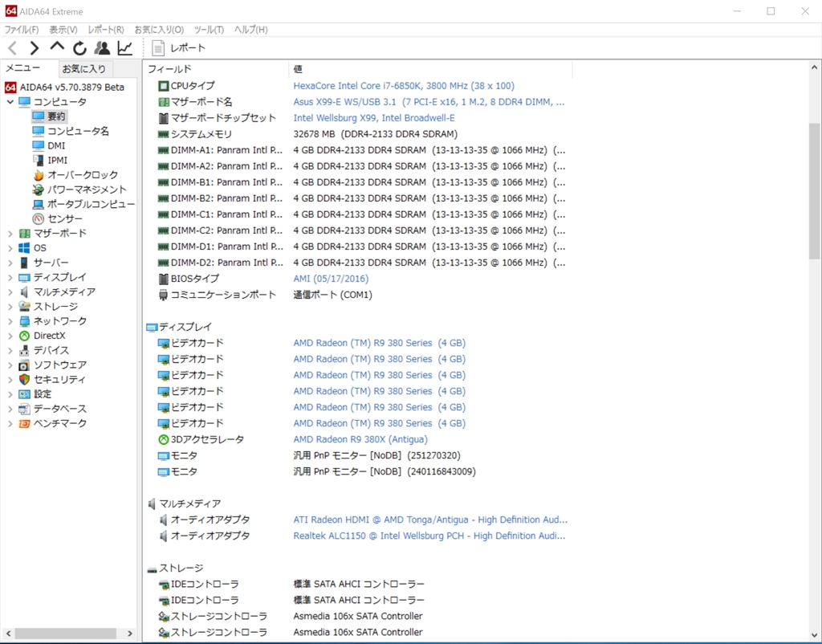This screenshot has width=822, height=644.
Task: Expand the OS tree node
Action: (x=10, y=248)
